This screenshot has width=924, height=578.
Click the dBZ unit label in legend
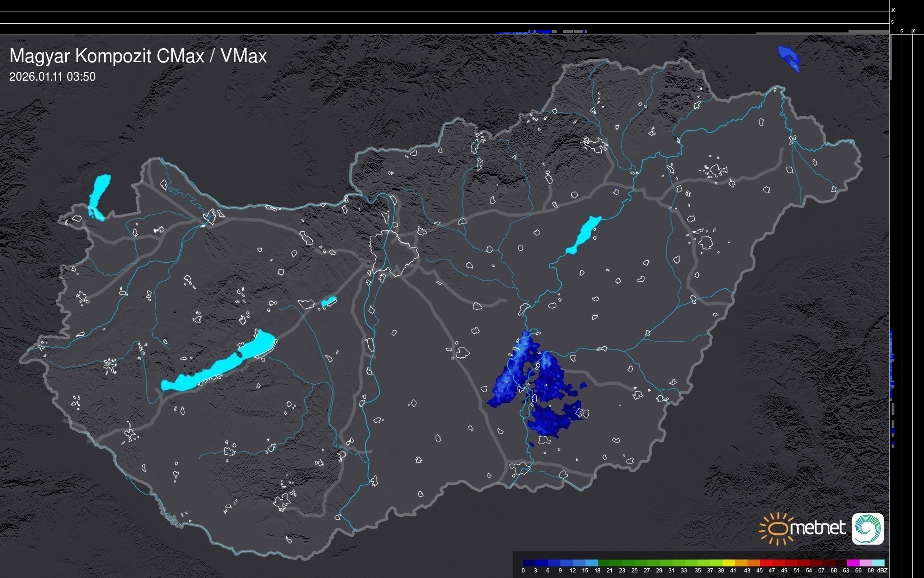tap(882, 571)
